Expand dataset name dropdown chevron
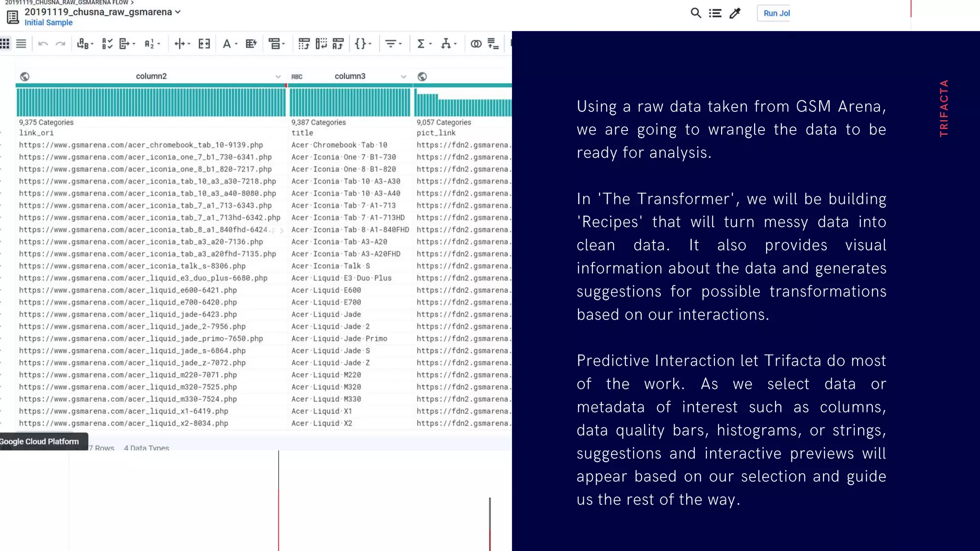The image size is (980, 551). point(178,12)
